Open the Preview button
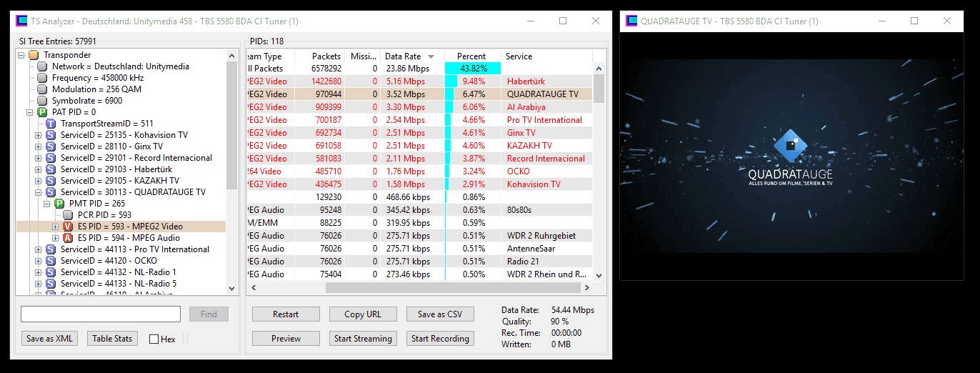The height and width of the screenshot is (373, 980). pyautogui.click(x=286, y=339)
